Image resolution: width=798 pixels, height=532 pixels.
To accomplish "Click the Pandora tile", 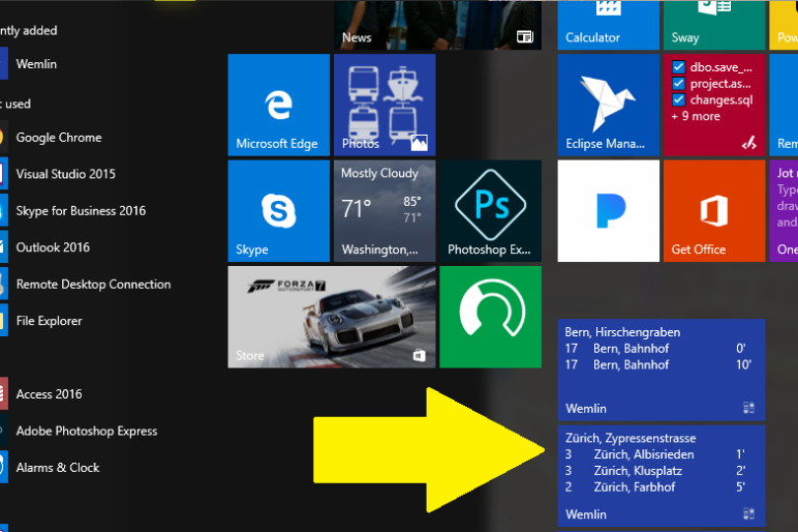I will coord(608,211).
